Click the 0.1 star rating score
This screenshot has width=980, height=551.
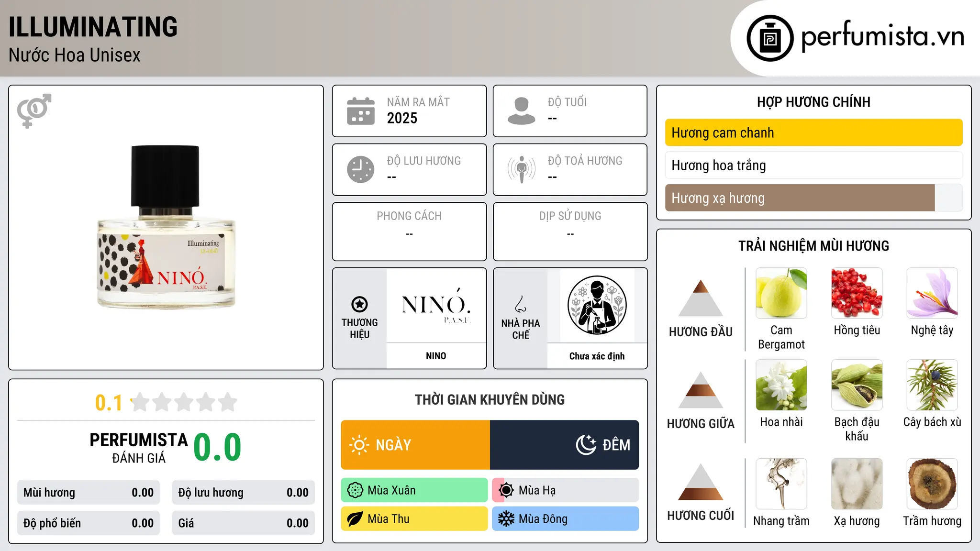pyautogui.click(x=109, y=403)
